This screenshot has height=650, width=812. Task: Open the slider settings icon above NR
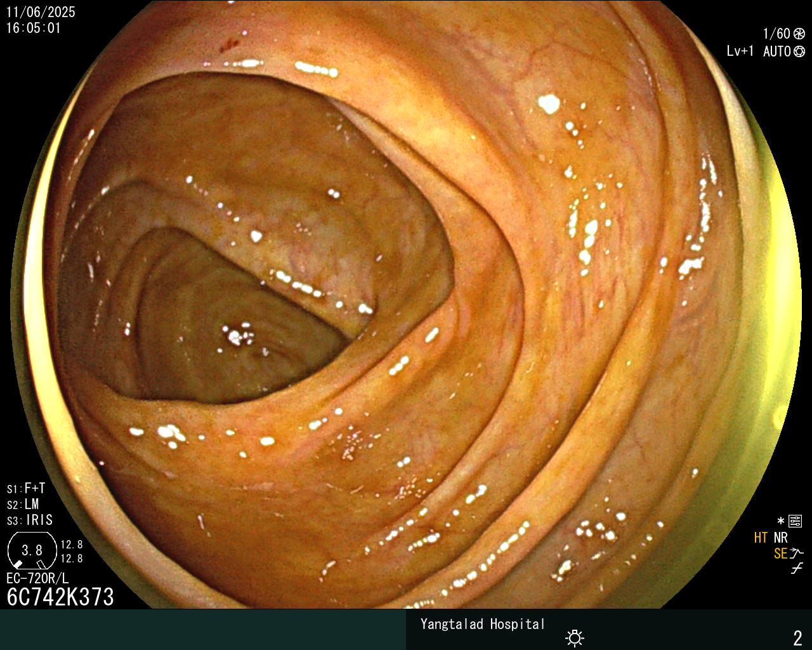[795, 521]
